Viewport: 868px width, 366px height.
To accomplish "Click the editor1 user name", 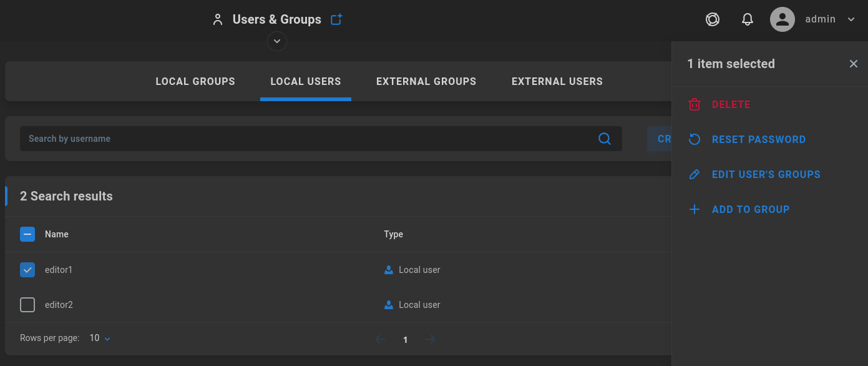I will coord(59,270).
